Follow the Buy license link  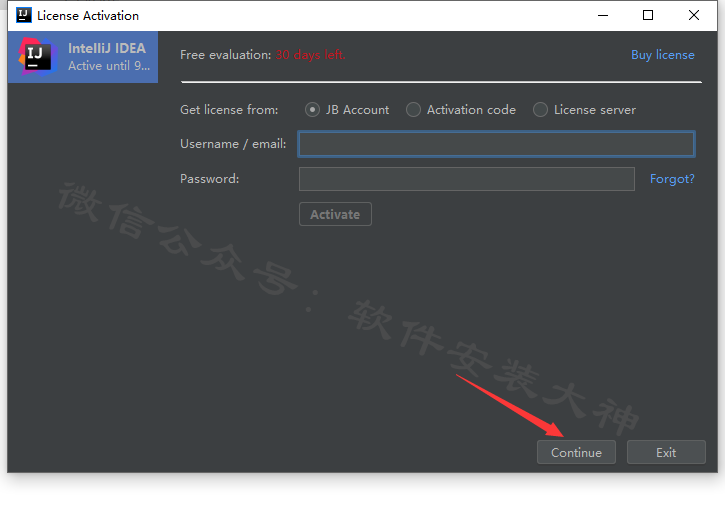(x=663, y=55)
